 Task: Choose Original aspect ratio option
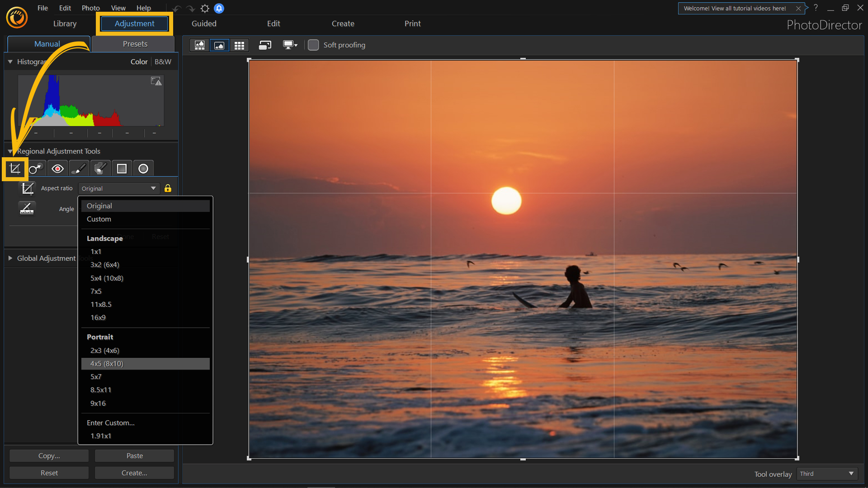[x=146, y=206]
